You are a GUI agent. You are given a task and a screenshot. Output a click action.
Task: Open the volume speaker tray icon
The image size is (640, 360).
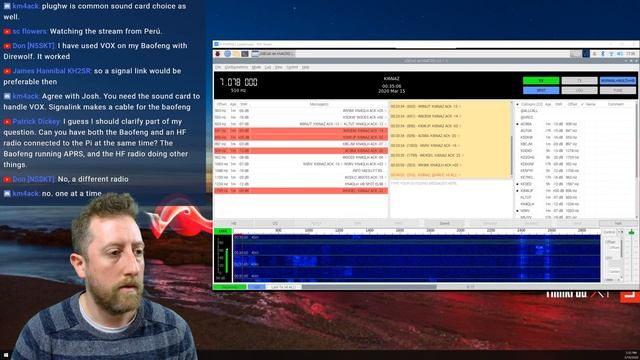pyautogui.click(x=620, y=54)
